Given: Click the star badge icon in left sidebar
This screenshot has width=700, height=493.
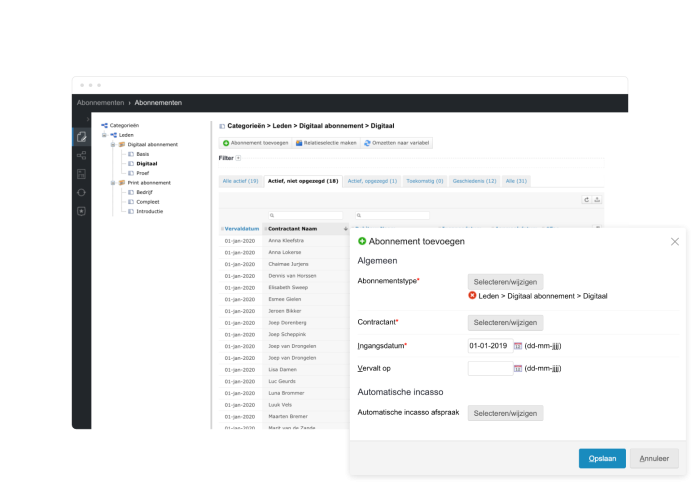Looking at the screenshot, I should click(81, 210).
